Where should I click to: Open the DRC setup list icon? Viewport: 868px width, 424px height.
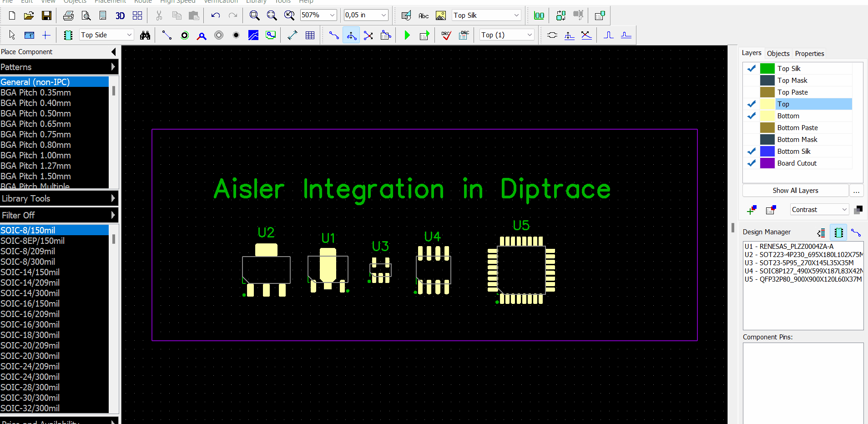[x=464, y=35]
